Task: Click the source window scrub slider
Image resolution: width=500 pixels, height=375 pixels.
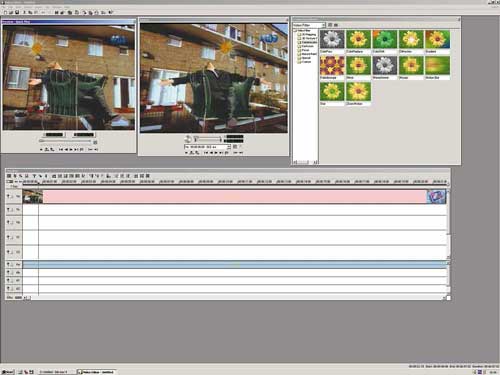Action: coord(65,142)
